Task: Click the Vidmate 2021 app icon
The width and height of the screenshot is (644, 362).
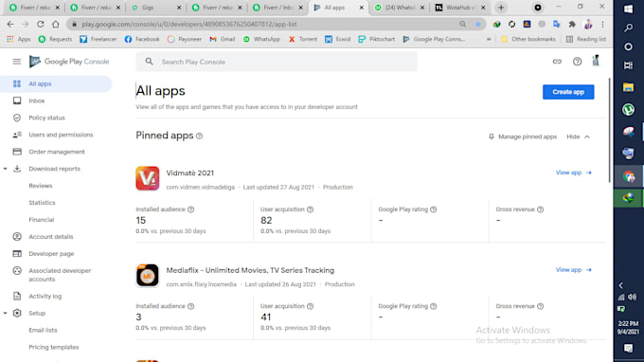Action: coord(148,178)
